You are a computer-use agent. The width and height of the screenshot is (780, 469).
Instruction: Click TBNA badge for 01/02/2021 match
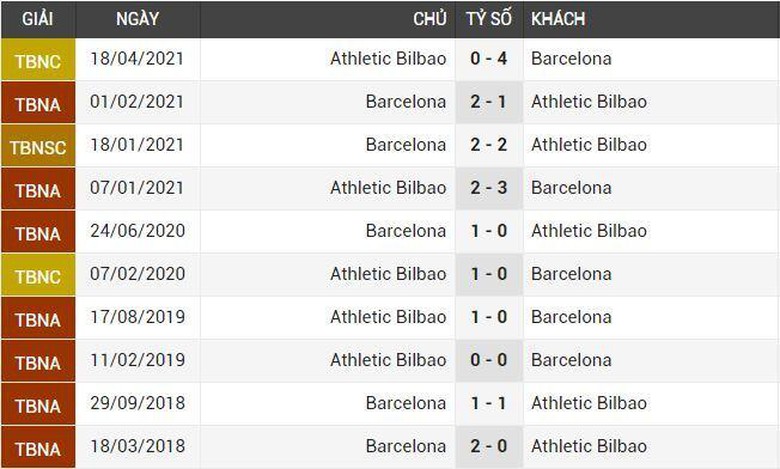tap(38, 104)
